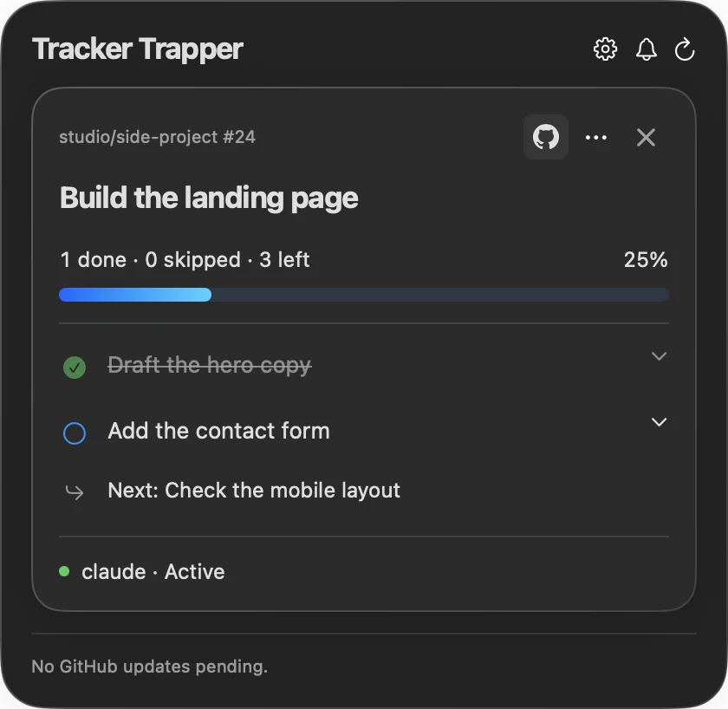Open the three-dot more options menu
Viewport: 728px width, 709px height.
[x=595, y=138]
